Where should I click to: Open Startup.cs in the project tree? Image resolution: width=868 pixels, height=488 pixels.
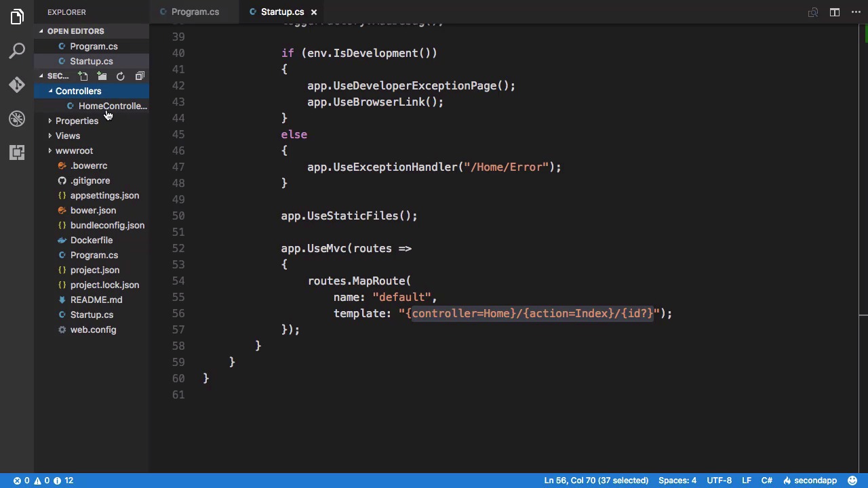[91, 314]
